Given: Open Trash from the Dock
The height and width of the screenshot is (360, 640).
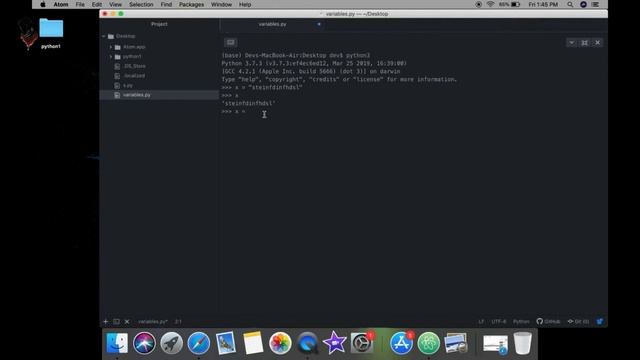Looking at the screenshot, I should click(522, 343).
